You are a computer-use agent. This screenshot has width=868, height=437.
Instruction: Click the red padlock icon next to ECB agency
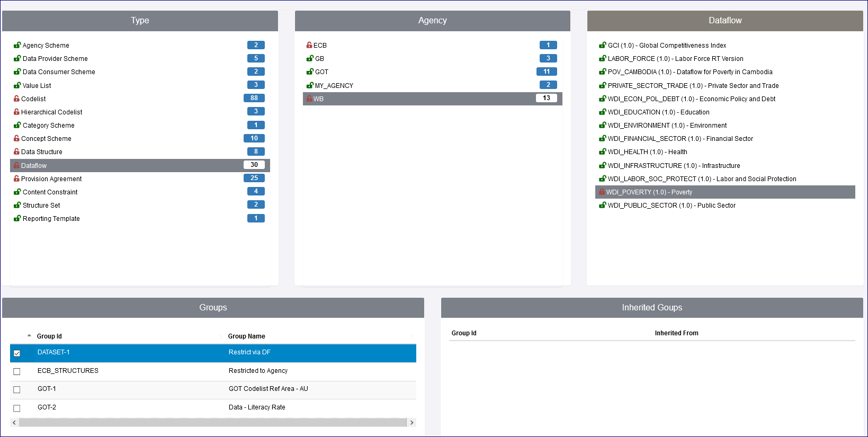click(309, 46)
